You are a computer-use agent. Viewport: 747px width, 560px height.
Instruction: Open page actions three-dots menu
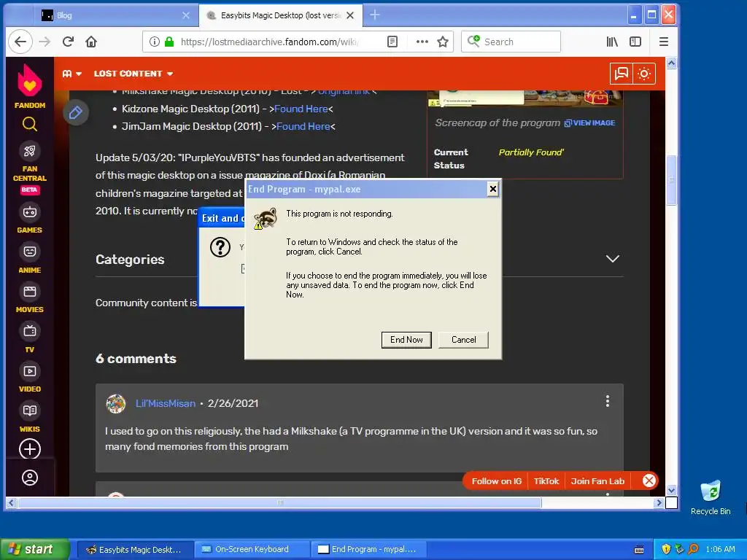(422, 42)
